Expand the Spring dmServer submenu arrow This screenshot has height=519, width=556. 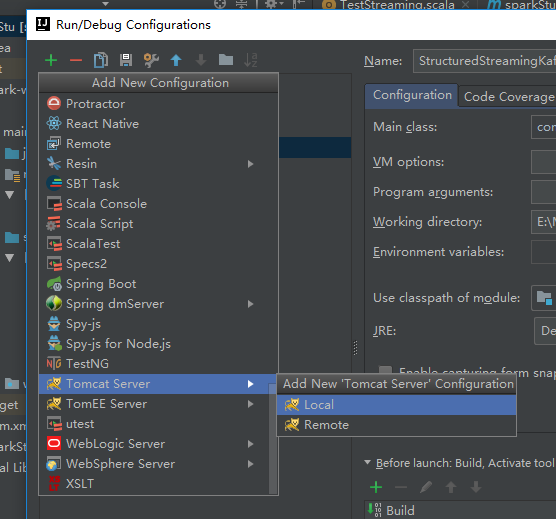(x=250, y=304)
